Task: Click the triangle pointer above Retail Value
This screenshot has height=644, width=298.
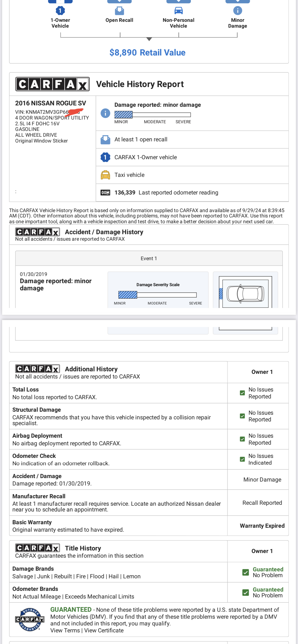Action: click(149, 39)
